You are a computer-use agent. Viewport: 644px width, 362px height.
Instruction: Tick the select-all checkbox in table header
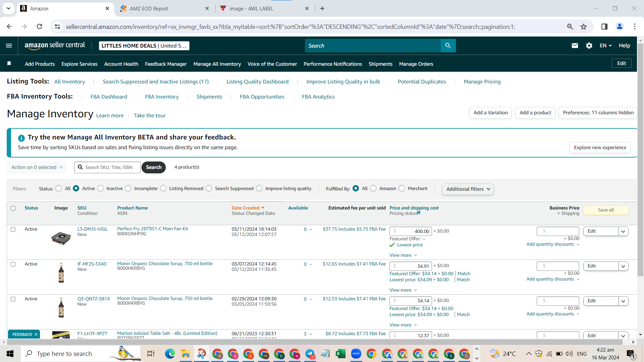13,208
